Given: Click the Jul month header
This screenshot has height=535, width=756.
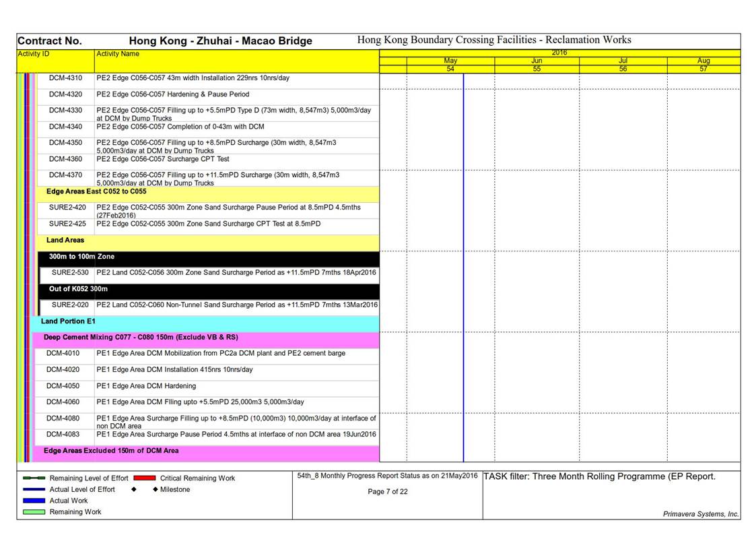Looking at the screenshot, I should (x=623, y=61).
